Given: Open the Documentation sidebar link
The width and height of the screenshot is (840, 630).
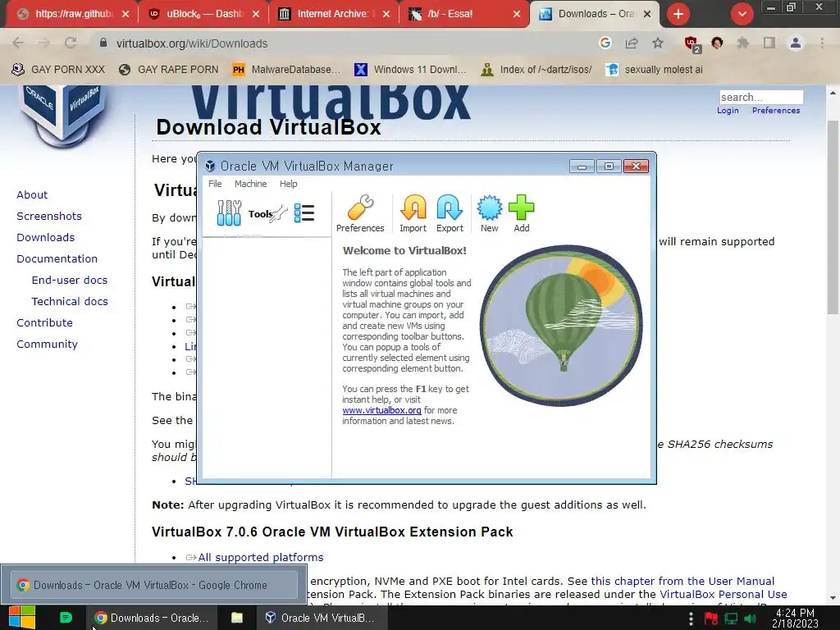Looking at the screenshot, I should tap(57, 258).
